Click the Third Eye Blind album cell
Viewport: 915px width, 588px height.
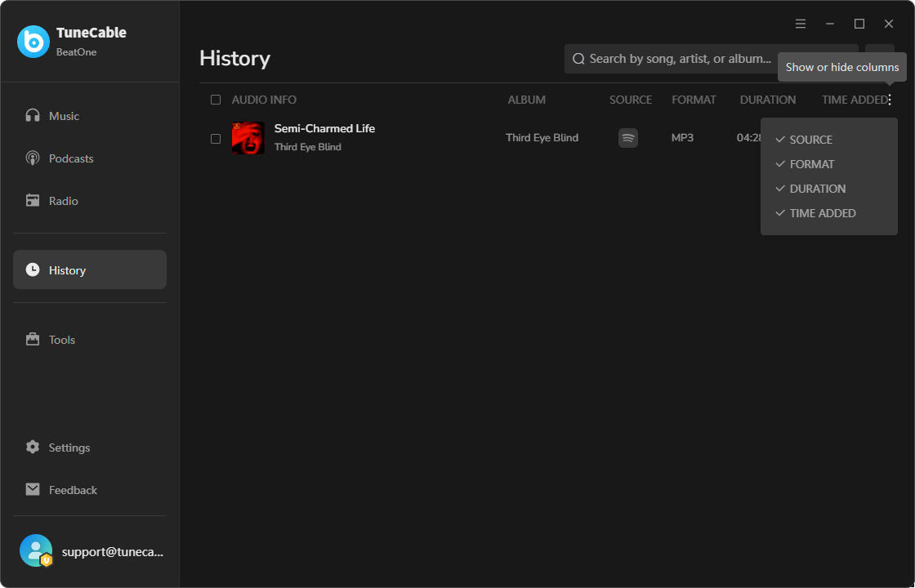click(x=542, y=138)
